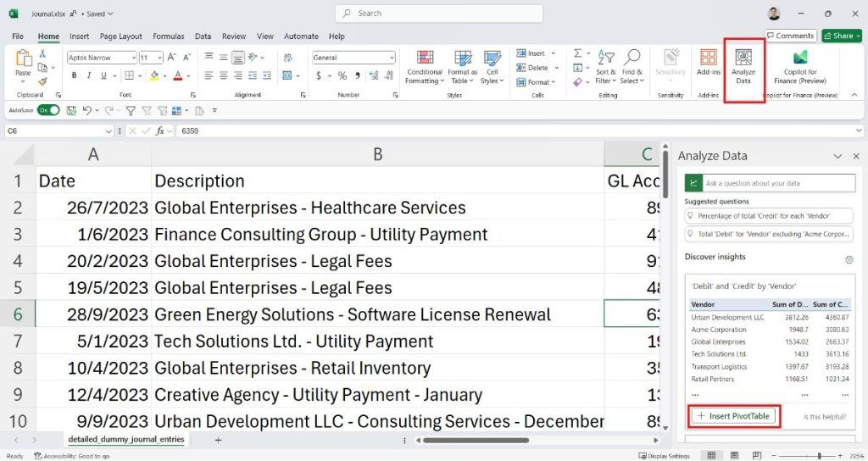Go to the Review tab

(234, 36)
